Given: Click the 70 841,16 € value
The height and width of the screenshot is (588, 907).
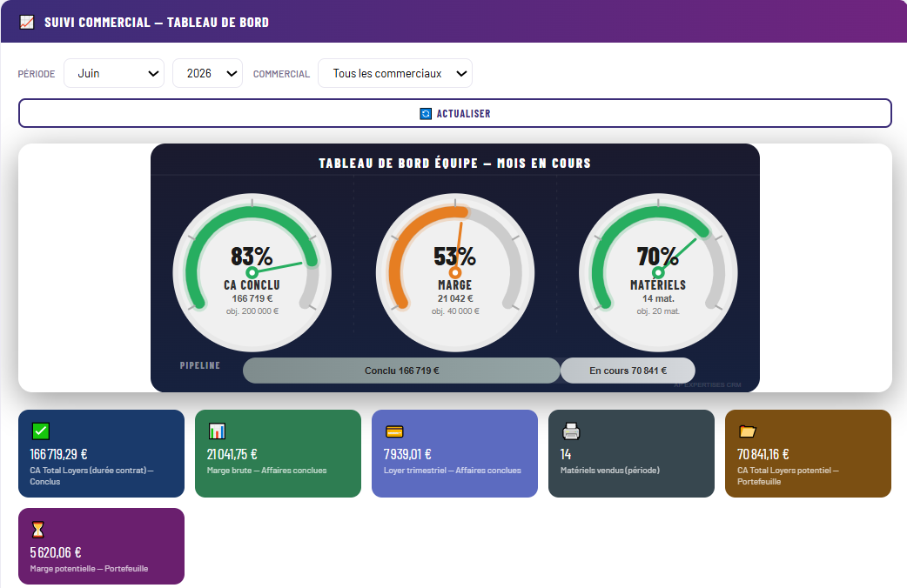Looking at the screenshot, I should click(x=763, y=454).
